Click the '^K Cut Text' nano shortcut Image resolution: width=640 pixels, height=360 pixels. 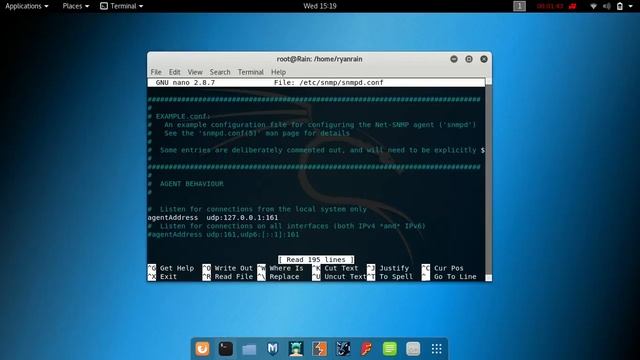tap(335, 268)
